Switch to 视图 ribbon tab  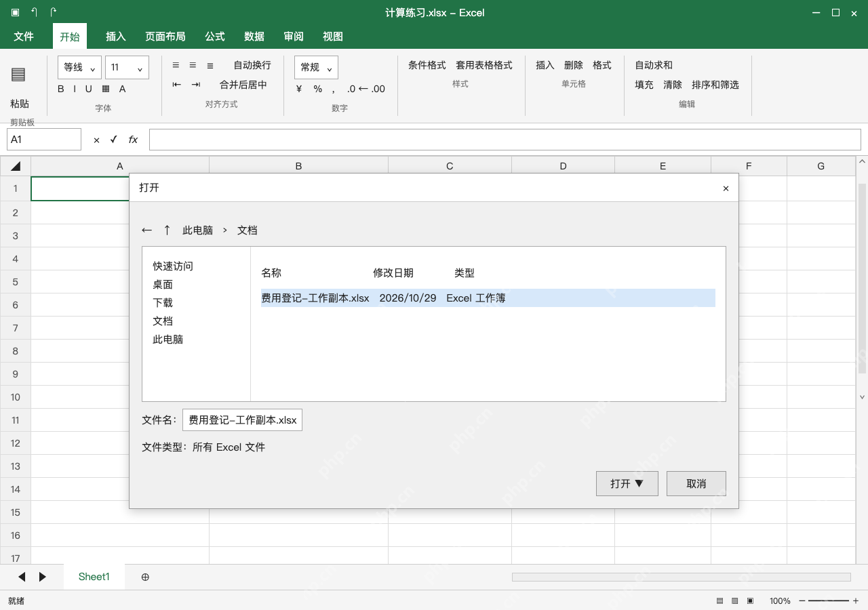333,37
